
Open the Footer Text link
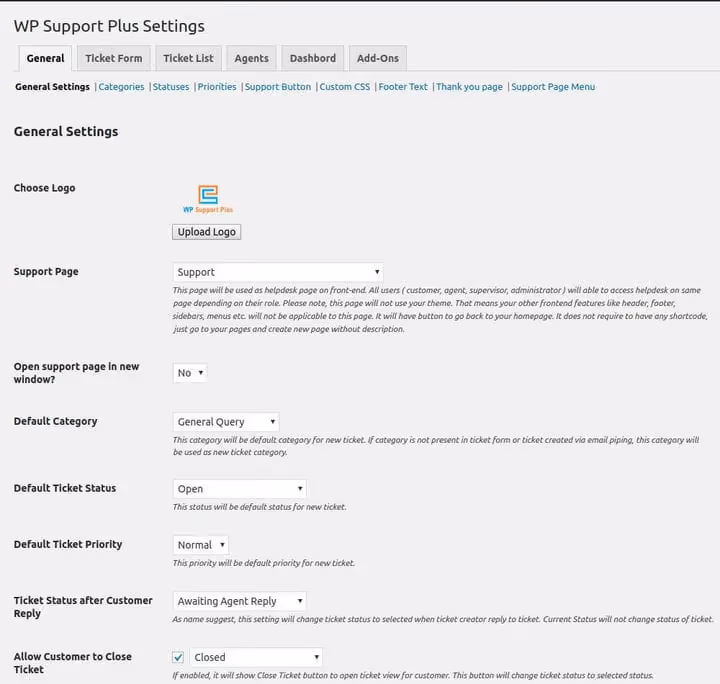(x=403, y=87)
